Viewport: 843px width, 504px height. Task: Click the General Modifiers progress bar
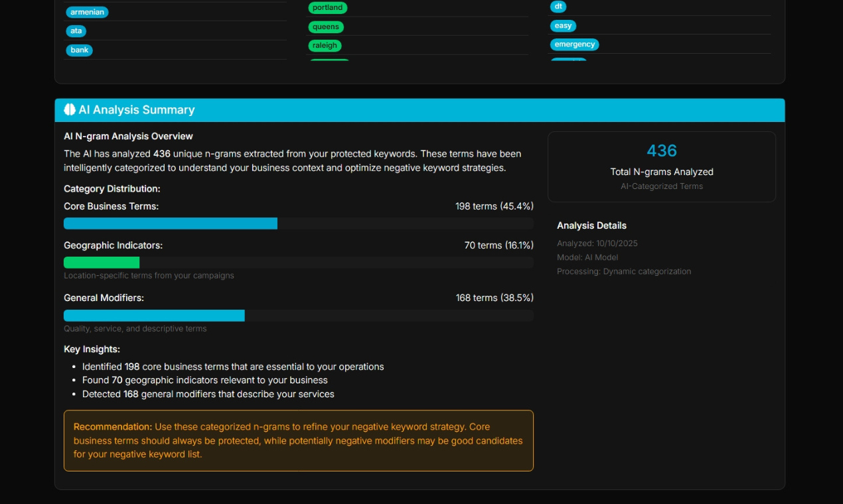click(x=154, y=316)
